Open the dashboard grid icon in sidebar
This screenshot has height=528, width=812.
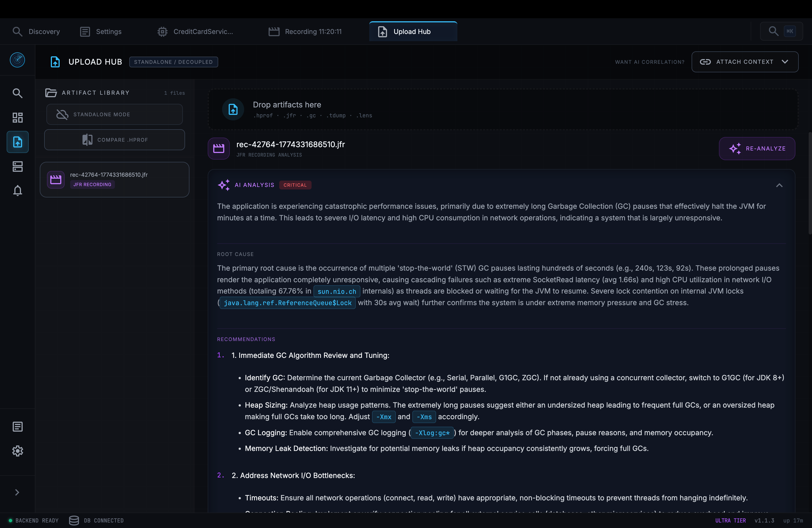point(17,118)
